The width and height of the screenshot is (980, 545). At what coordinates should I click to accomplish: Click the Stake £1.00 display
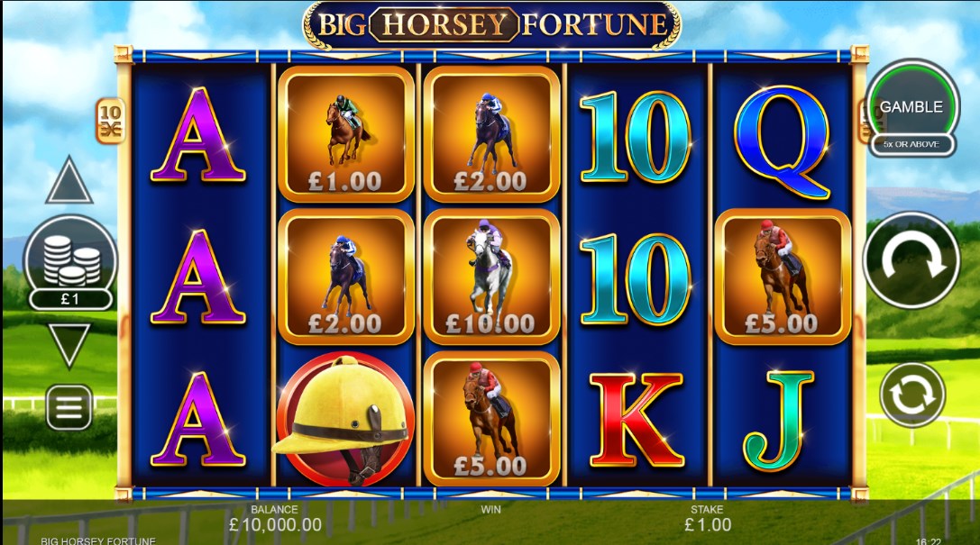point(708,518)
